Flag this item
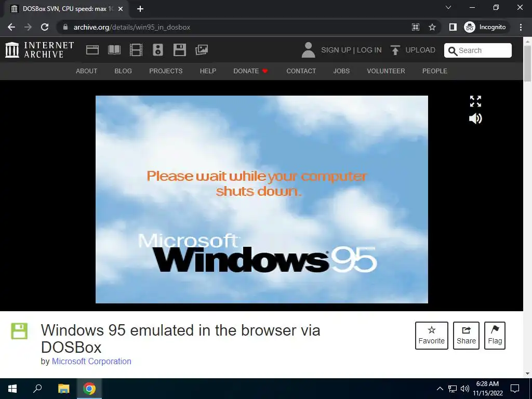The width and height of the screenshot is (532, 399). coord(495,336)
